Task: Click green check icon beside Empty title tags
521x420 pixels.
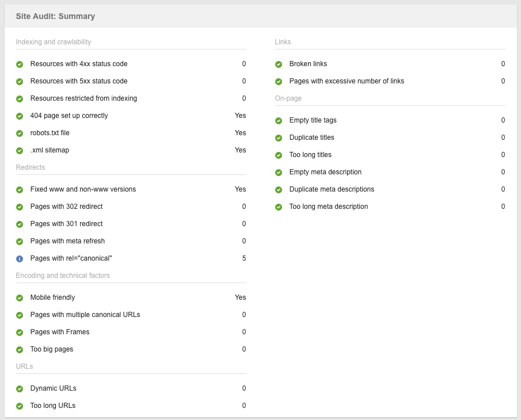Action: 279,121
